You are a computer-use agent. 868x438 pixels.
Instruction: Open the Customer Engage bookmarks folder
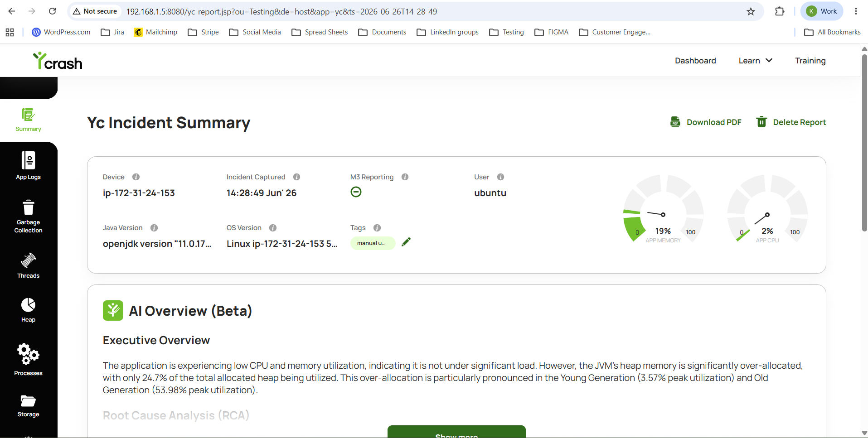tap(615, 32)
